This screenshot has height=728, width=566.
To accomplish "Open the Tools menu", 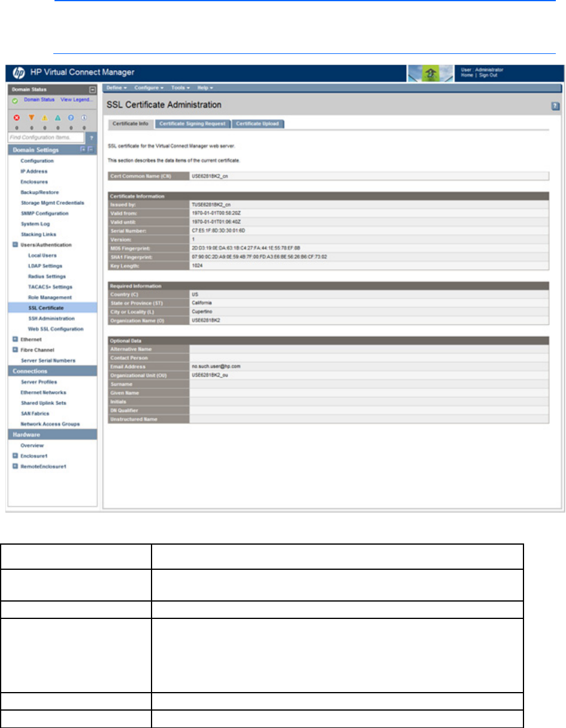I will pos(180,88).
